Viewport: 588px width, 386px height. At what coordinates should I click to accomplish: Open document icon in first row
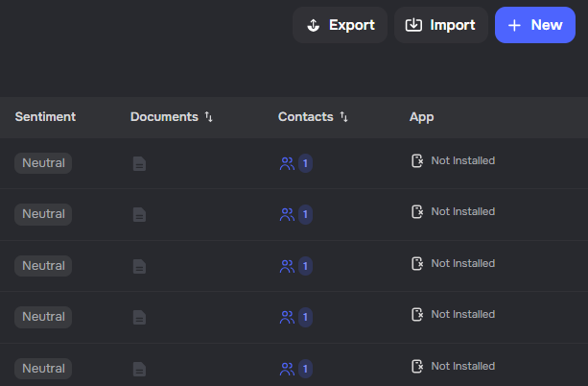pos(139,163)
